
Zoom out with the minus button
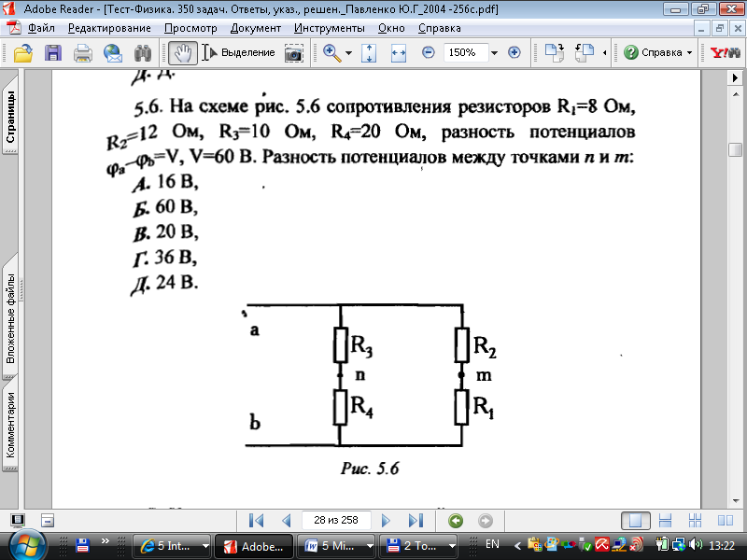(x=429, y=52)
